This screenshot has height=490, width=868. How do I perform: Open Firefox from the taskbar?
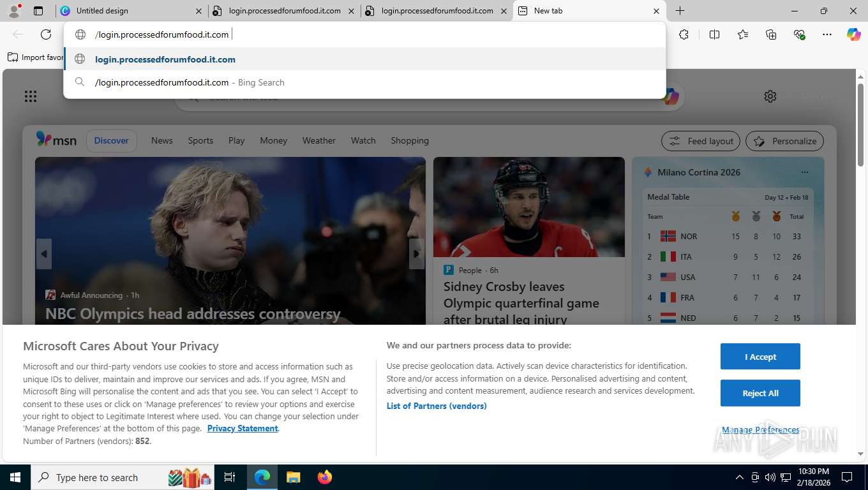tap(325, 477)
